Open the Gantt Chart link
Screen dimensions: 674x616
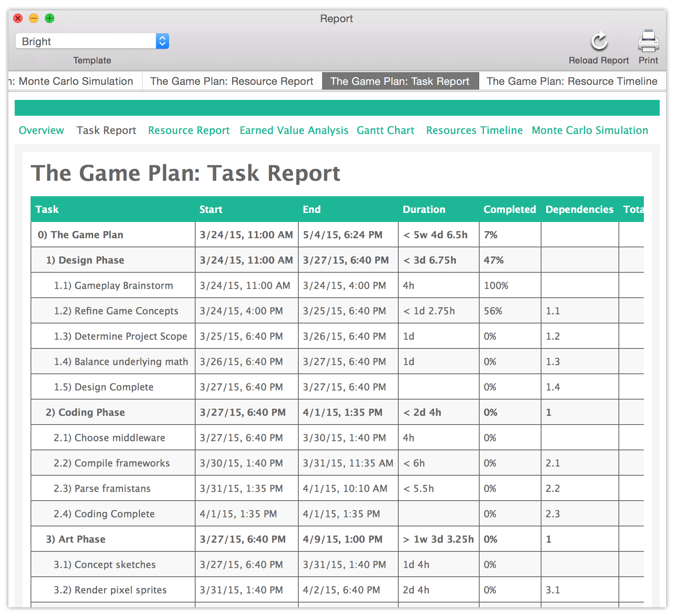[x=385, y=130]
